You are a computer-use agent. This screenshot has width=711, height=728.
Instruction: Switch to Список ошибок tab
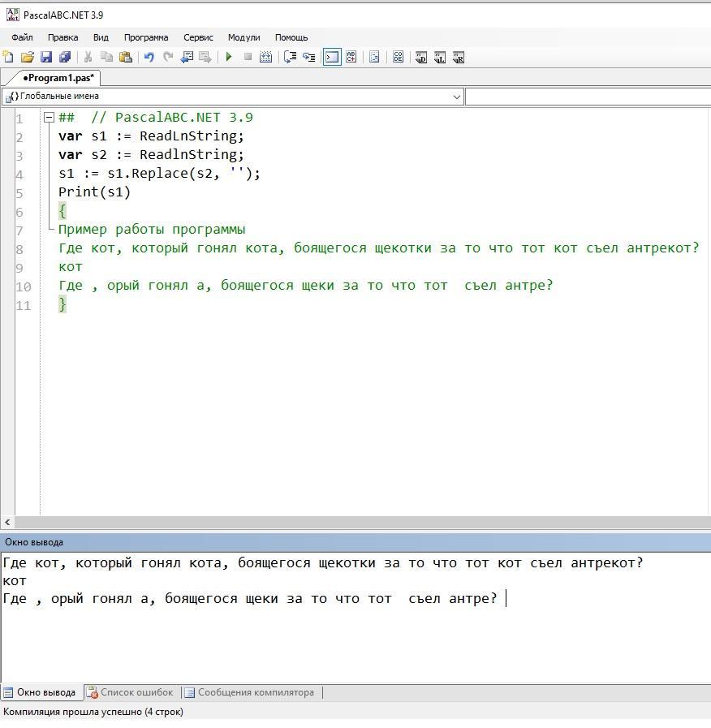click(130, 692)
